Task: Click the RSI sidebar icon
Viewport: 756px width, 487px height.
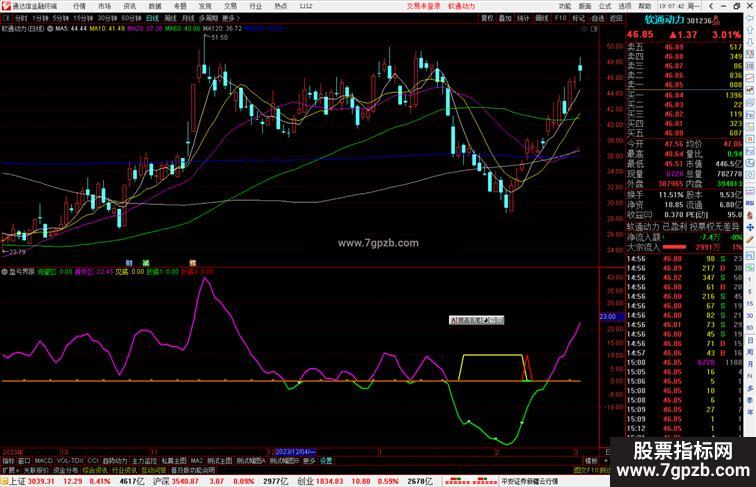Action: [750, 203]
